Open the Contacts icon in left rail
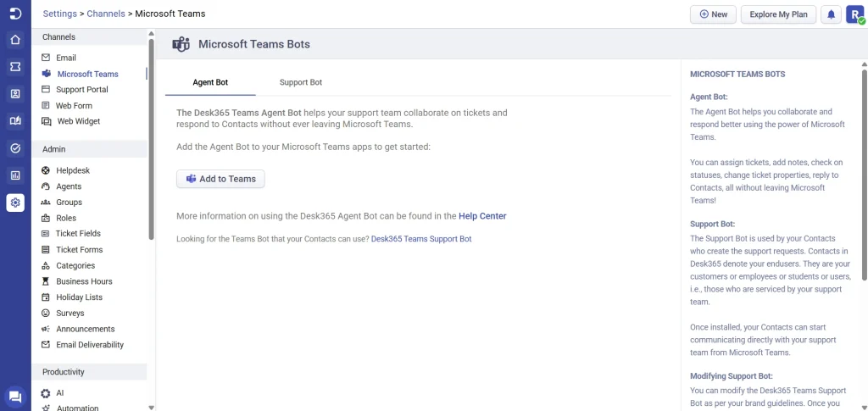This screenshot has height=411, width=868. (x=15, y=94)
